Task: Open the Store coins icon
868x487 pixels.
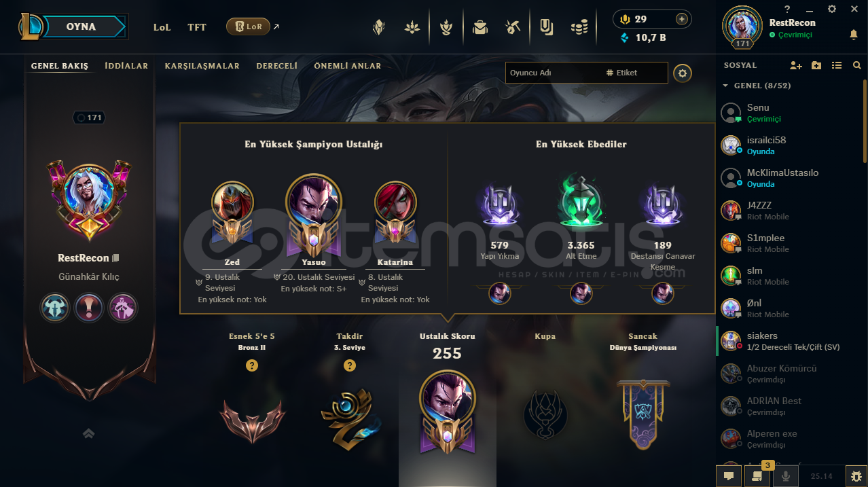Action: tap(579, 27)
